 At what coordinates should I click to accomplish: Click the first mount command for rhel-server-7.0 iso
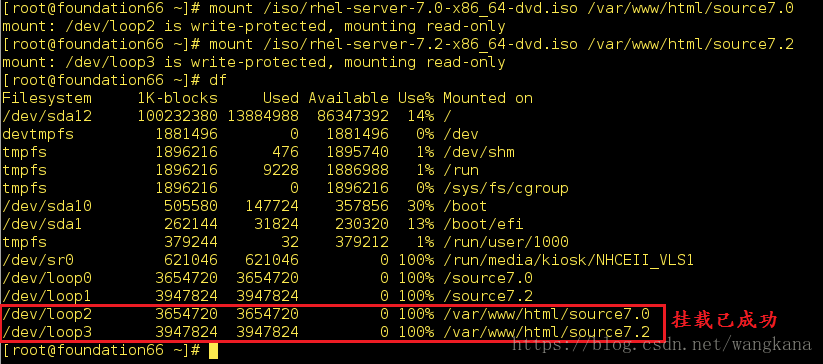click(x=502, y=9)
